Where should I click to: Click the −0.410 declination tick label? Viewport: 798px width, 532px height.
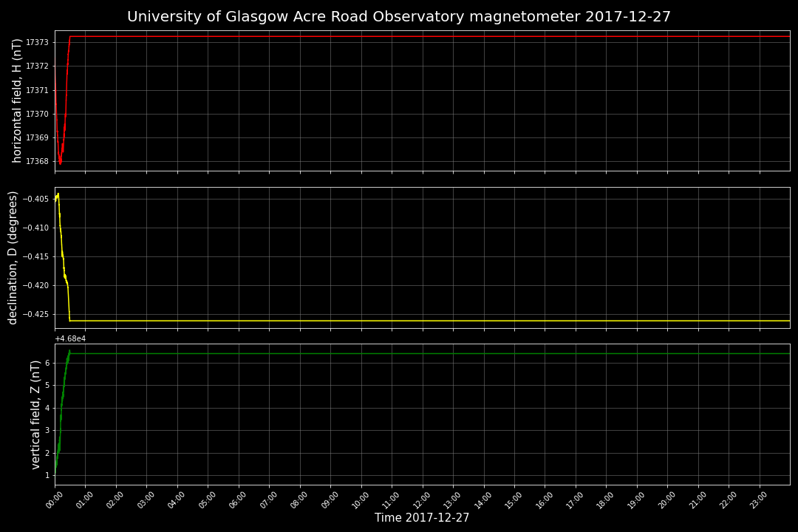click(x=35, y=228)
